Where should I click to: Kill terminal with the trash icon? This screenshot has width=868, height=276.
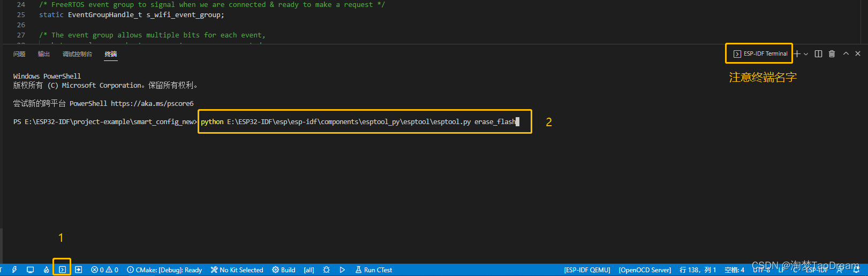point(832,53)
